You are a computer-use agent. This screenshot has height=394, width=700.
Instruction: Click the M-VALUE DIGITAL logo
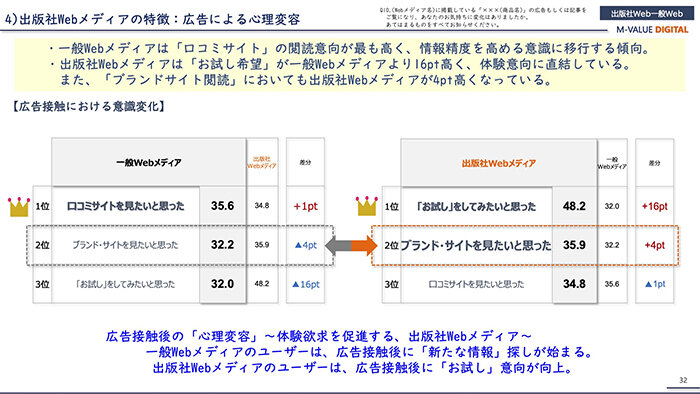coord(652,29)
